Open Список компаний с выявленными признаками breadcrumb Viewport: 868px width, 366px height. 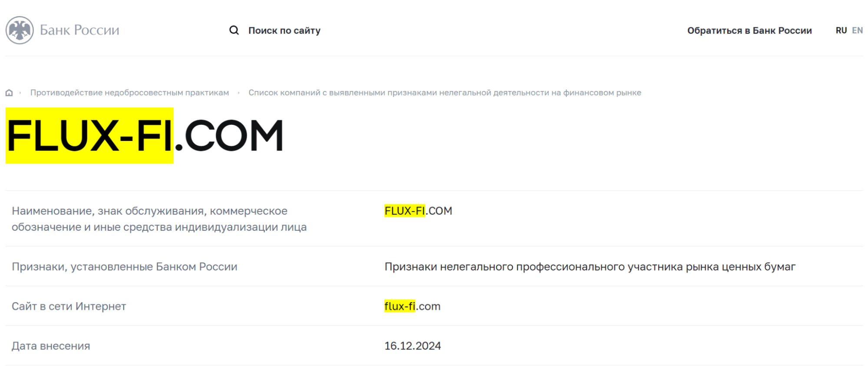point(445,93)
